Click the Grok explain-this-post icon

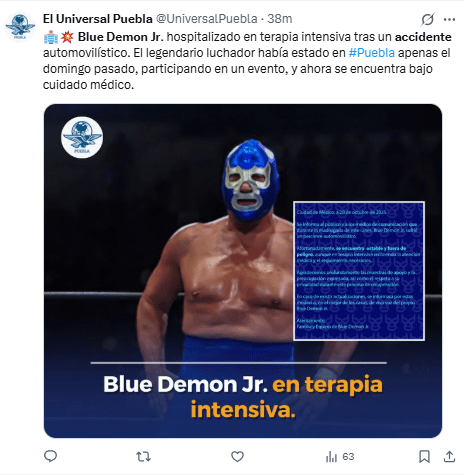click(428, 19)
